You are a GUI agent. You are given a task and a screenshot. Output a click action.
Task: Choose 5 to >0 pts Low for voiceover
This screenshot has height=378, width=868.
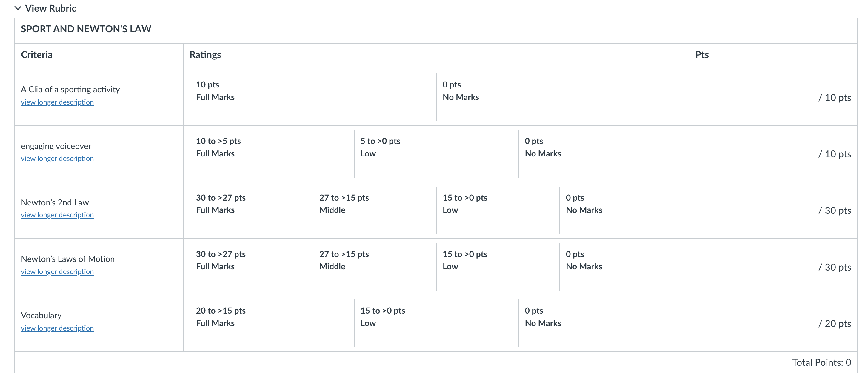436,154
